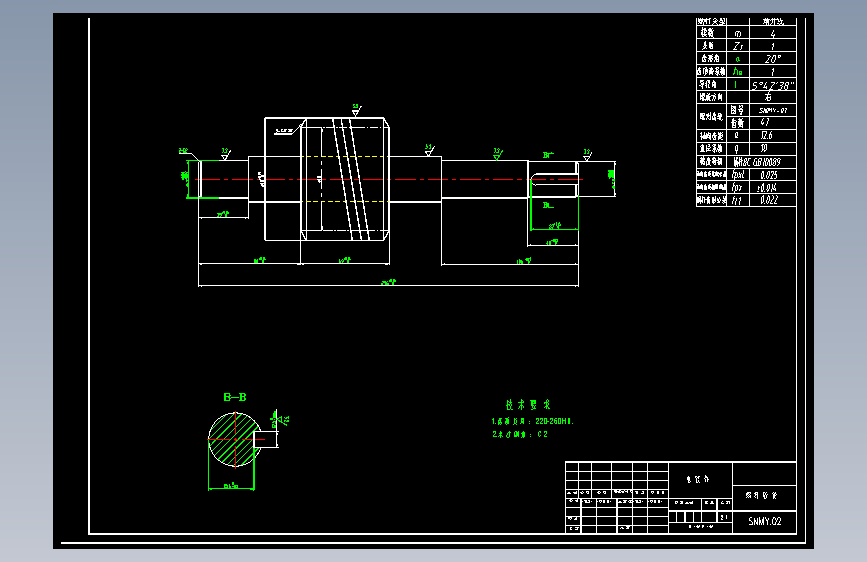Select the ff1 symbol cell
This screenshot has width=867, height=562.
[737, 200]
